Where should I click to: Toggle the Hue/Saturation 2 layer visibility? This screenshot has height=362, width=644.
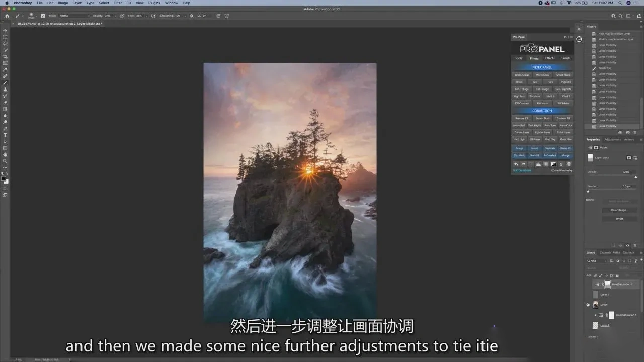tap(588, 284)
